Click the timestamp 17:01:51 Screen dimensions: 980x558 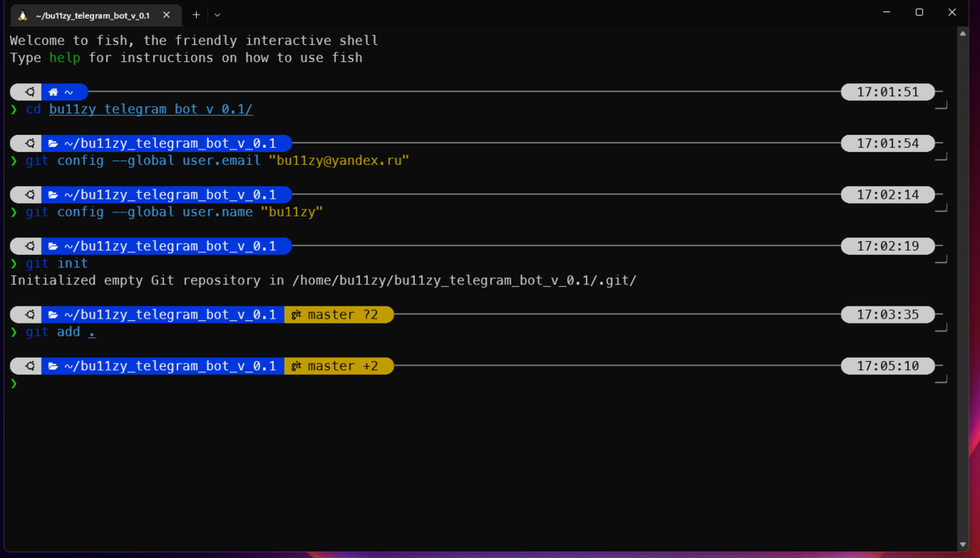click(x=888, y=92)
